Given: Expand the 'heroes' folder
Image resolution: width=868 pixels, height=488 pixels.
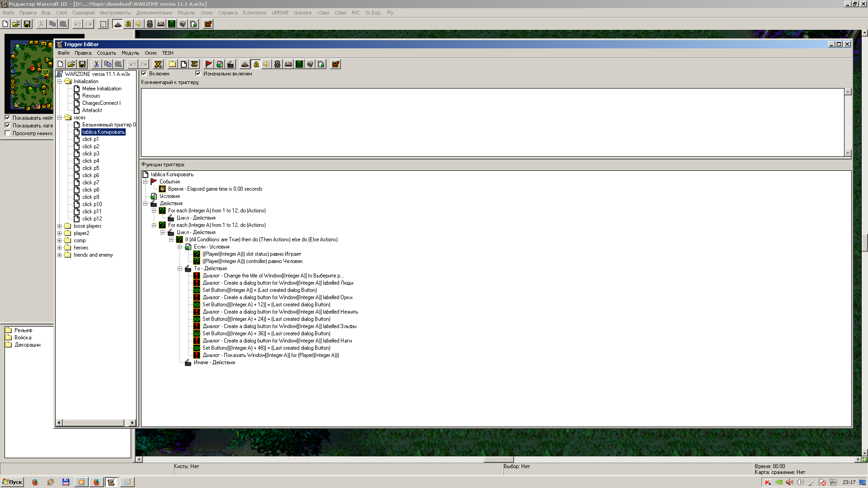Looking at the screenshot, I should (59, 248).
